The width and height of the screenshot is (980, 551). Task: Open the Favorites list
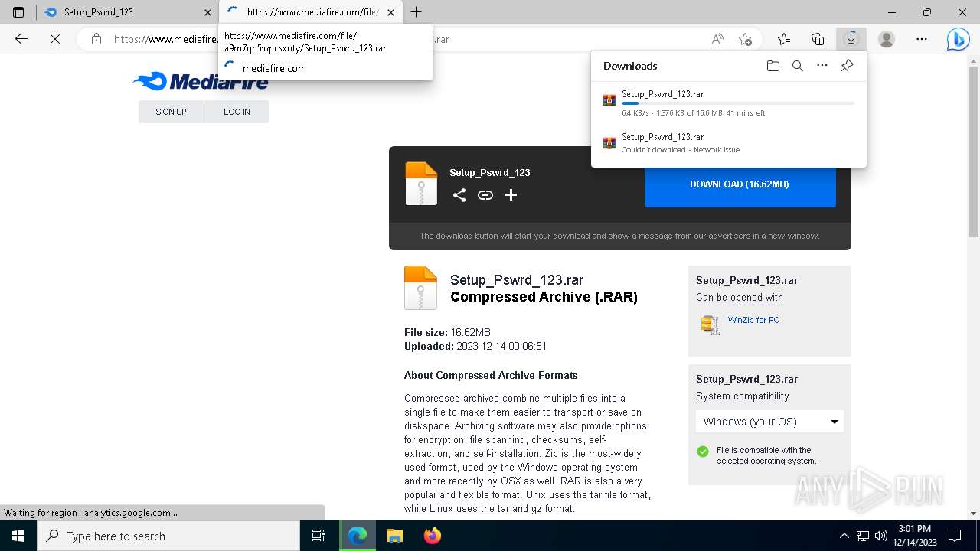[784, 39]
